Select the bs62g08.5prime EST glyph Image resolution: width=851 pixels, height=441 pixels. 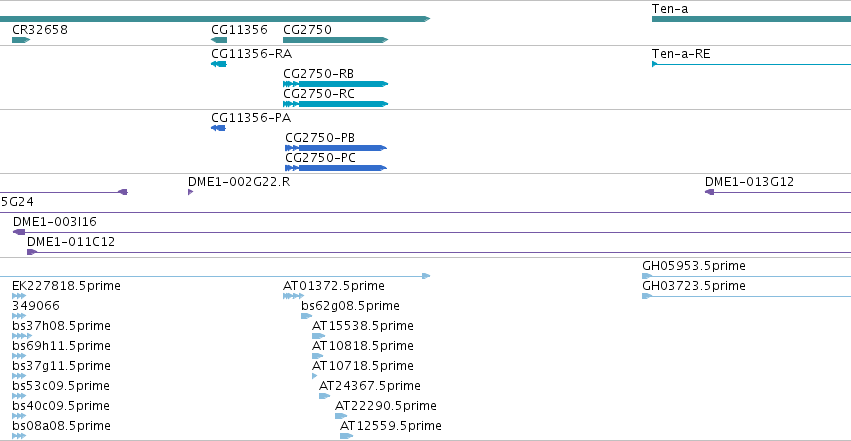point(307,316)
